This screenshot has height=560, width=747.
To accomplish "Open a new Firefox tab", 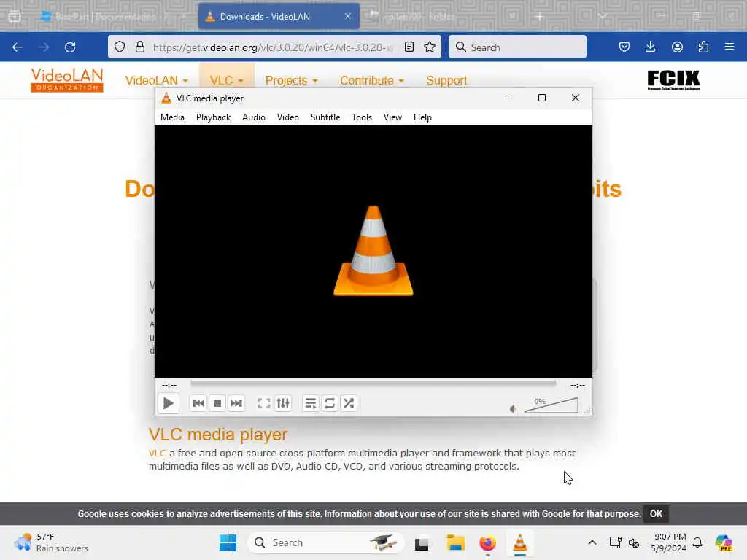I will [x=539, y=16].
